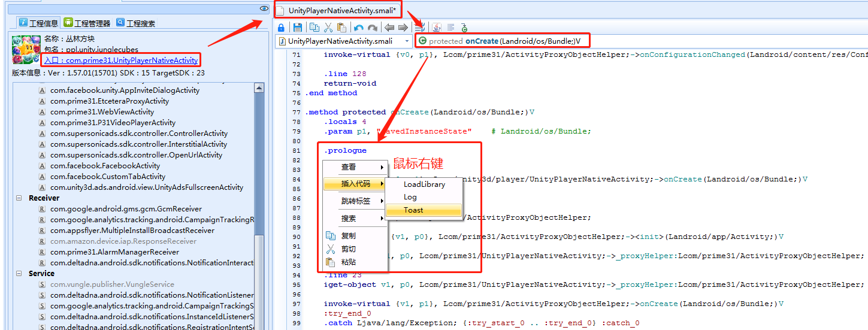Navigate back with the left arrow icon

(x=389, y=28)
